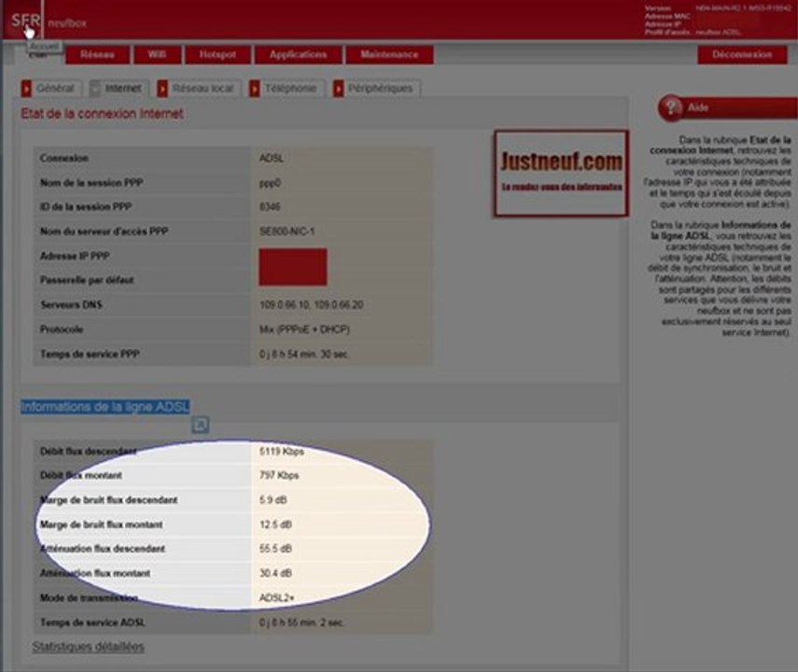
Task: Click the ADSL uptime '0 j 8 h 56 min. 2 sec.'
Action: [301, 623]
